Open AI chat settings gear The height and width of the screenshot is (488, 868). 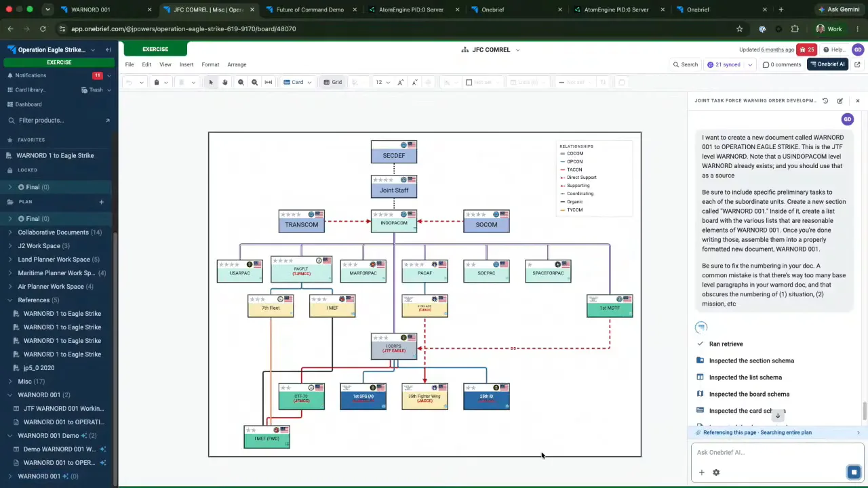716,472
